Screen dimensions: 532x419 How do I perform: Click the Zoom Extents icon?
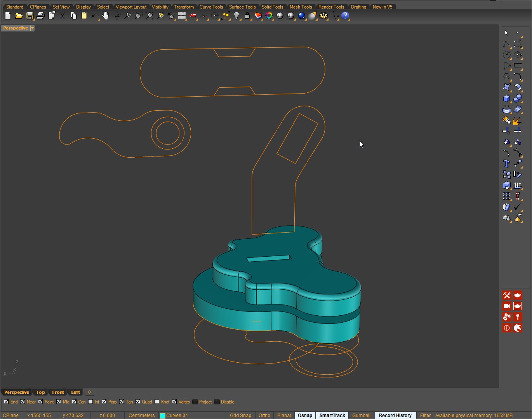pyautogui.click(x=149, y=16)
